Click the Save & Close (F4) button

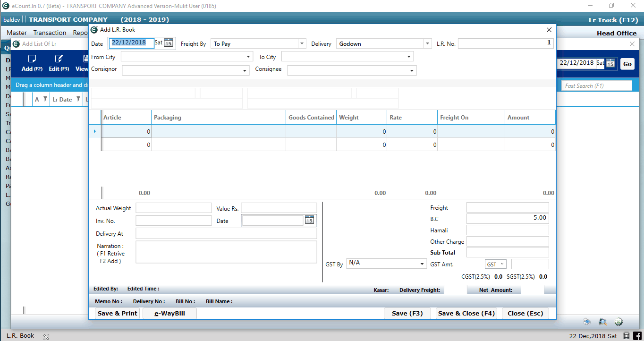point(466,313)
